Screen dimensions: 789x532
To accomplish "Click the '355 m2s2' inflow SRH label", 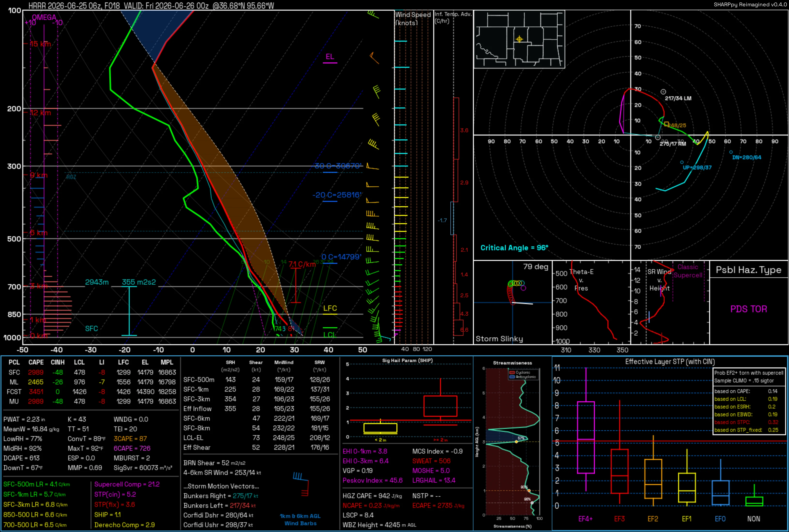I will point(139,282).
